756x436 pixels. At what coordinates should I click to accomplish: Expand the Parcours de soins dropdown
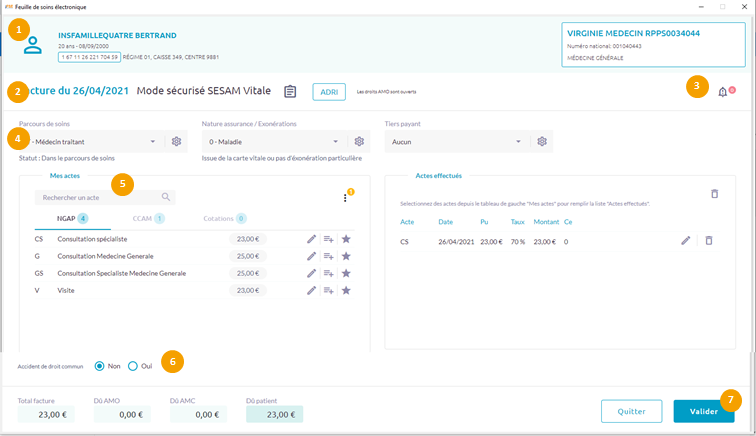(x=152, y=142)
